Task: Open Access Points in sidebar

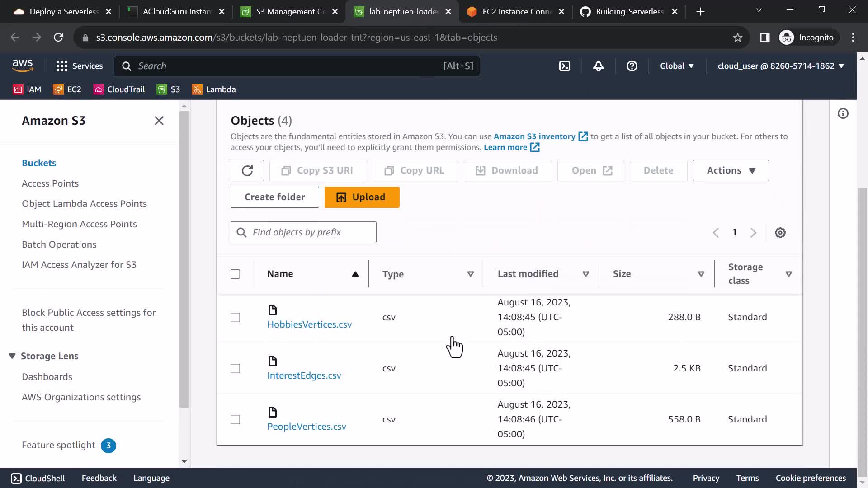Action: click(x=50, y=183)
